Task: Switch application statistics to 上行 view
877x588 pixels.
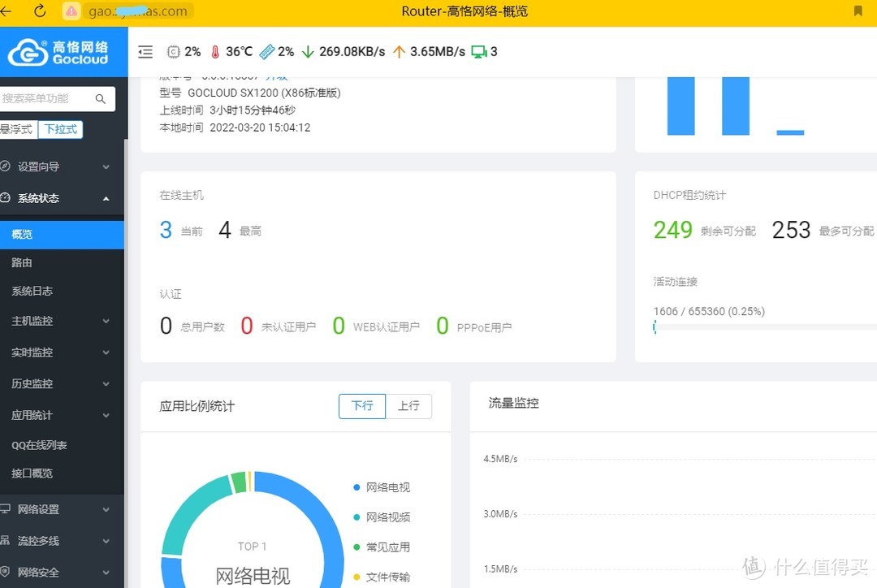Action: click(409, 406)
